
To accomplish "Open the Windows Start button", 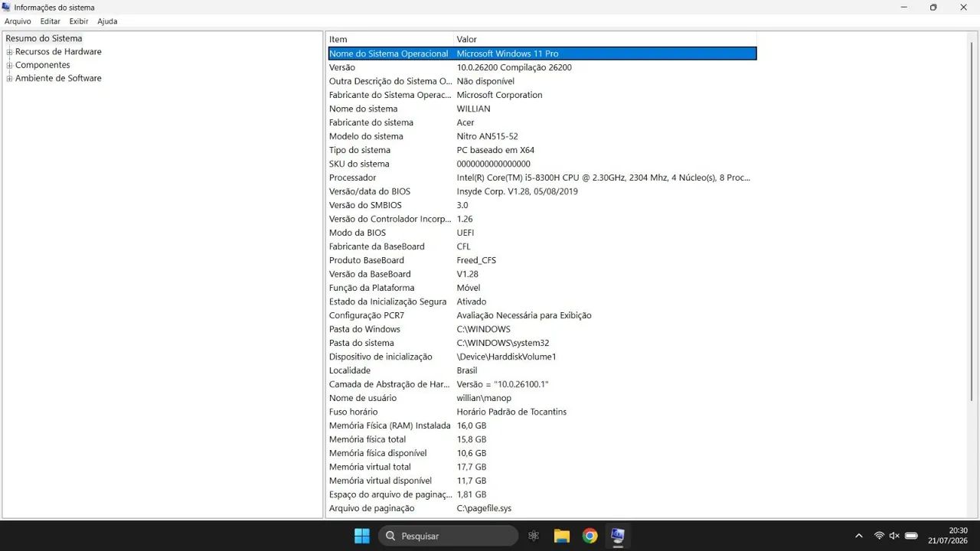I will point(362,536).
